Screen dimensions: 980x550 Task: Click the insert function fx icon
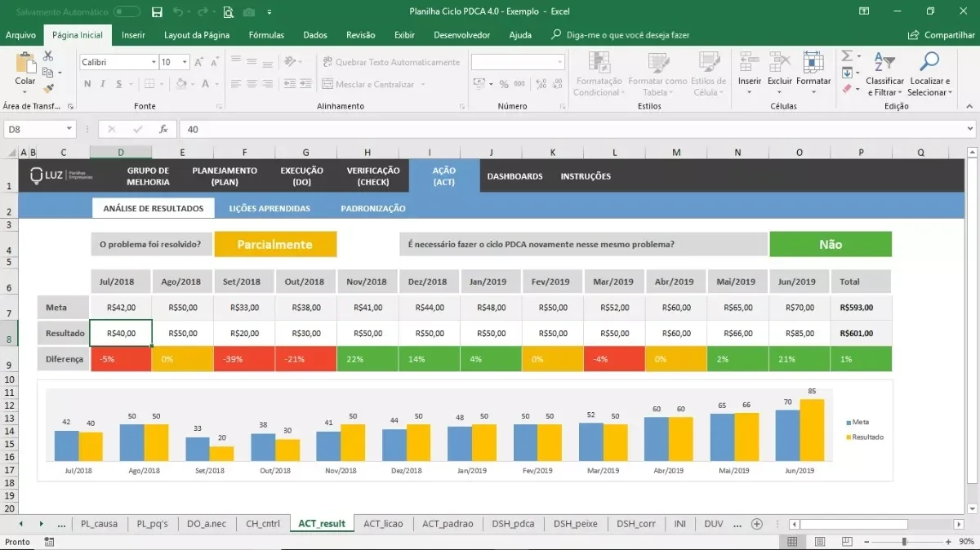click(163, 129)
